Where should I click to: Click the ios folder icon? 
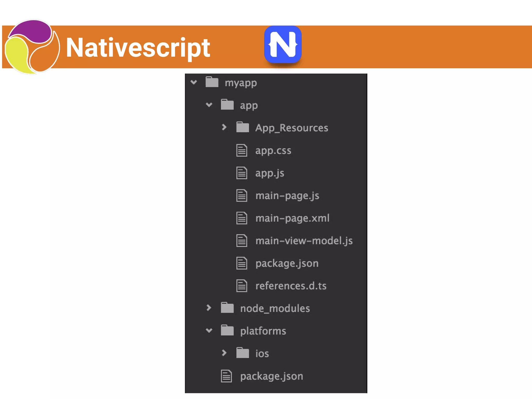[x=243, y=353]
